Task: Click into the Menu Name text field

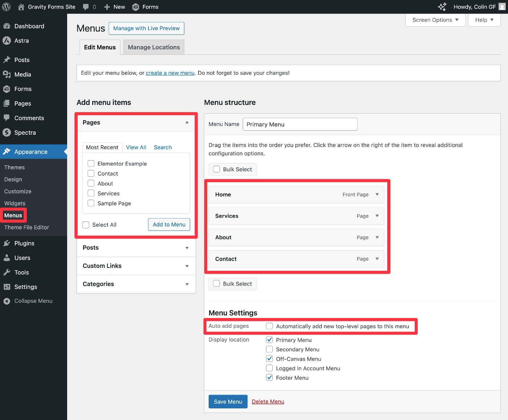Action: click(x=300, y=124)
